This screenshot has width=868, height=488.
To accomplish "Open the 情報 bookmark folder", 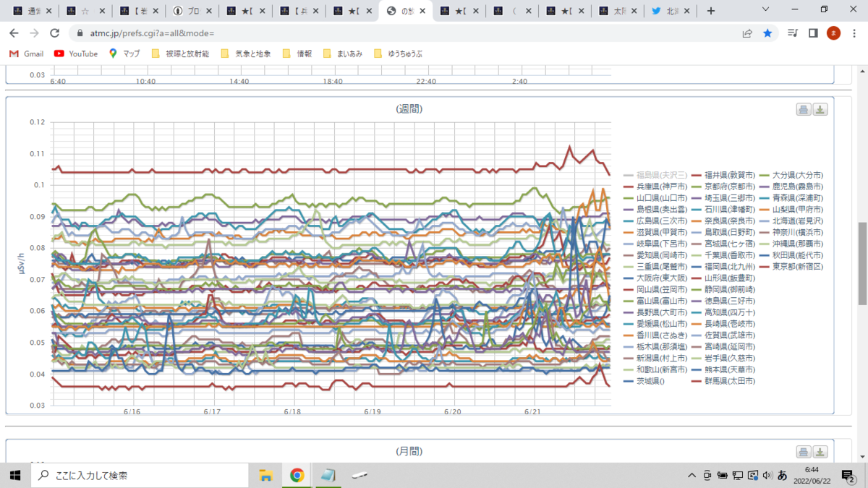I will (x=297, y=53).
